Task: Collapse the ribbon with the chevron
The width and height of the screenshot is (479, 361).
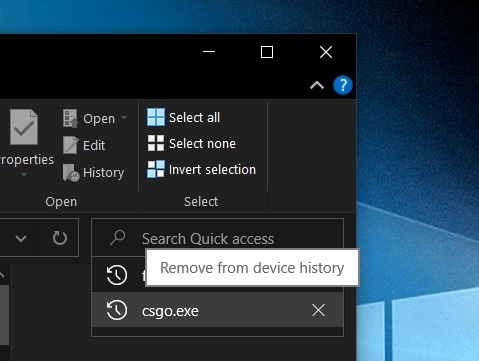Action: pos(317,86)
